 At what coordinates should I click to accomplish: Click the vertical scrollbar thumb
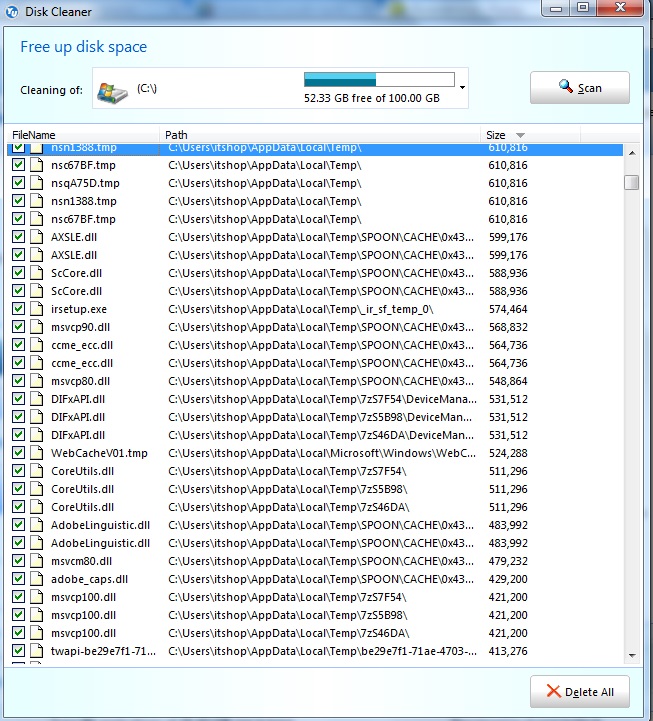632,182
